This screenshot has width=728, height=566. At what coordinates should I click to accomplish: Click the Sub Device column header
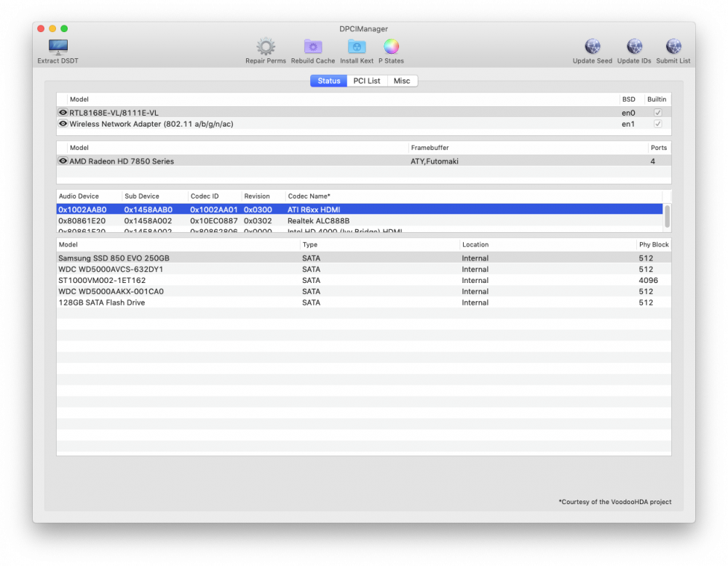pos(155,196)
